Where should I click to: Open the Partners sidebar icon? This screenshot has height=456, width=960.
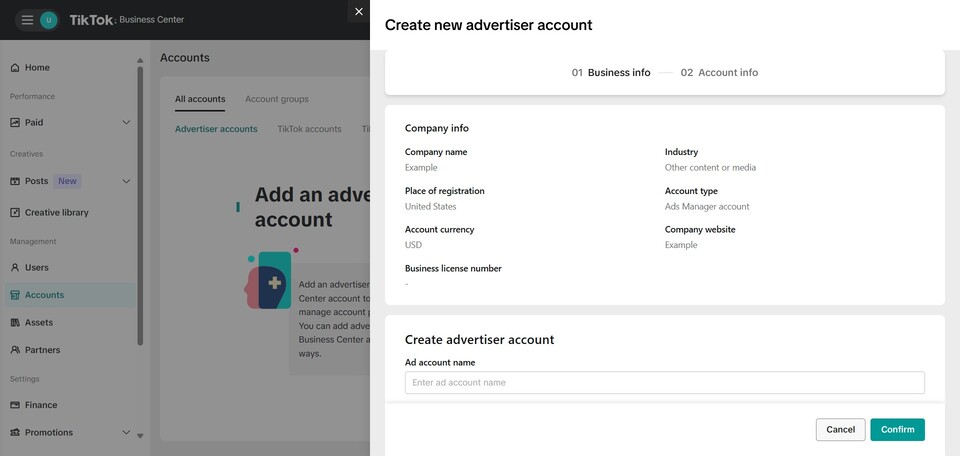(15, 350)
